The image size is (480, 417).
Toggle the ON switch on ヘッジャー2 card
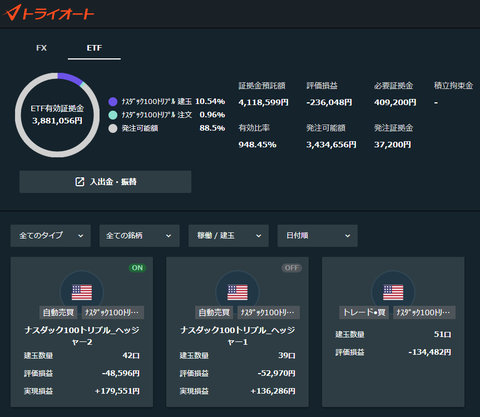click(137, 268)
